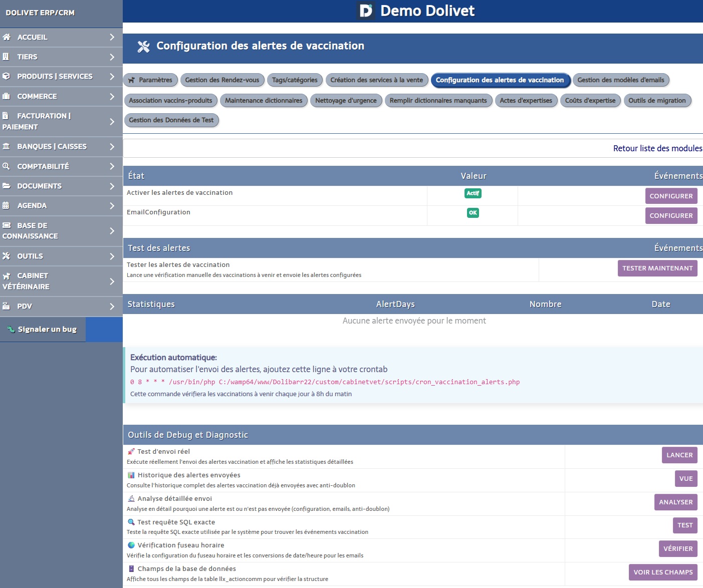
Task: Click Voir les champs button
Action: pos(662,572)
